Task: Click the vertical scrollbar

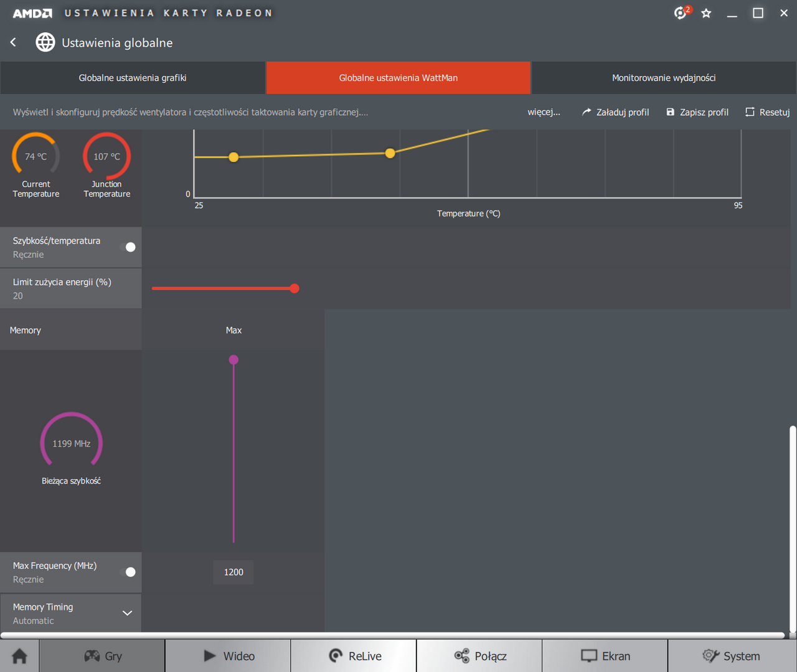Action: [793, 529]
